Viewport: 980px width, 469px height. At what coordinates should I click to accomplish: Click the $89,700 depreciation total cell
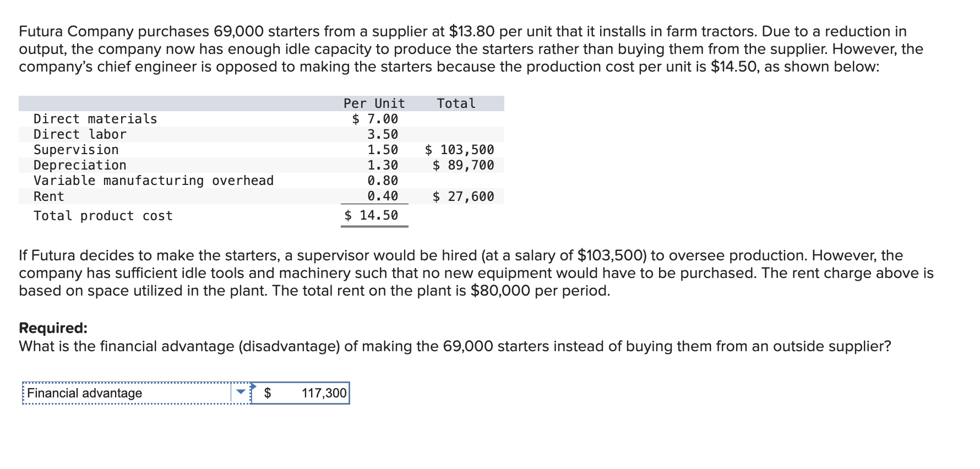[464, 165]
